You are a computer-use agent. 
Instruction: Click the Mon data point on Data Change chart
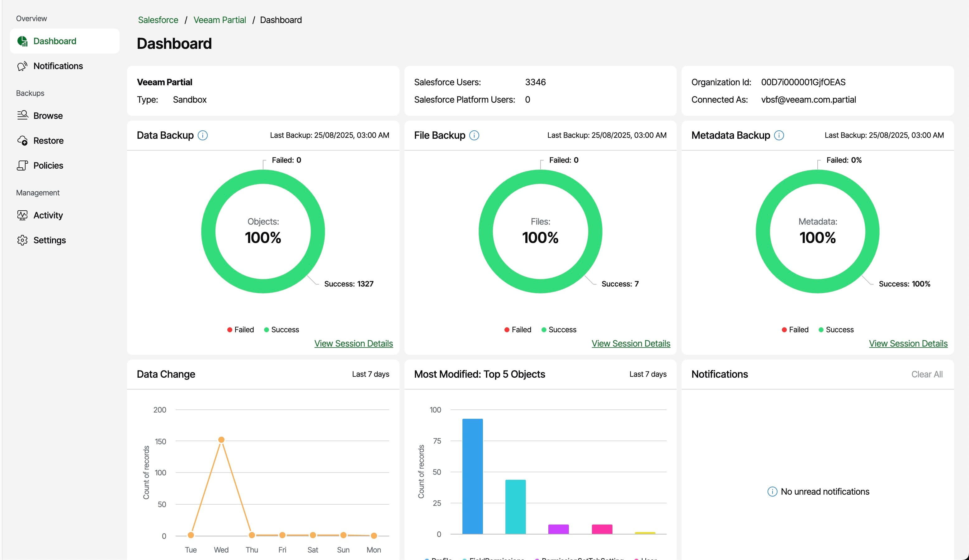[374, 535]
